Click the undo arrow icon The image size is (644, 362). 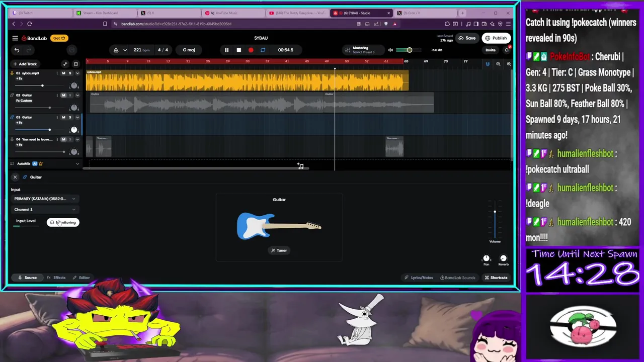point(17,50)
